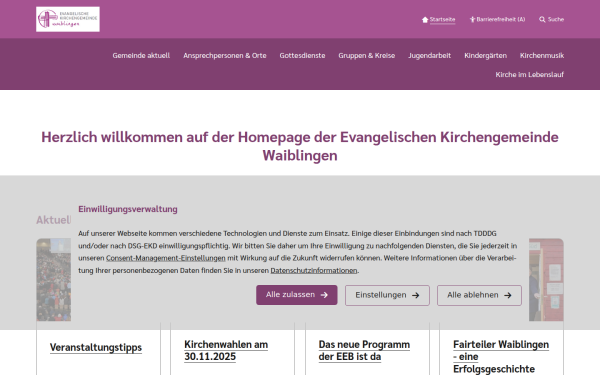Screen dimensions: 600x375
Task: Open Fairteiler Waiblingen article
Action: tap(501, 357)
